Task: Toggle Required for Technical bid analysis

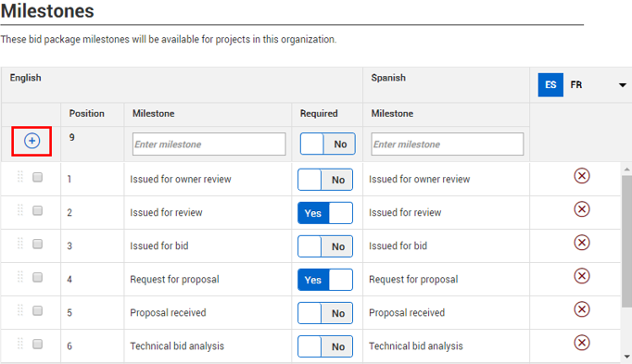Action: tap(325, 346)
